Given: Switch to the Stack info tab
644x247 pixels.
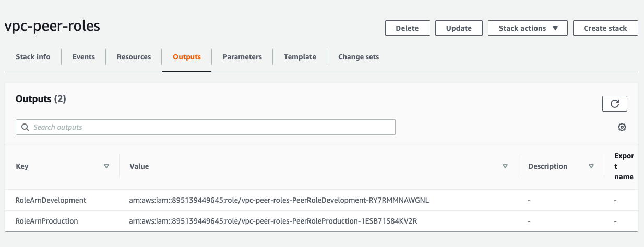Looking at the screenshot, I should point(33,57).
